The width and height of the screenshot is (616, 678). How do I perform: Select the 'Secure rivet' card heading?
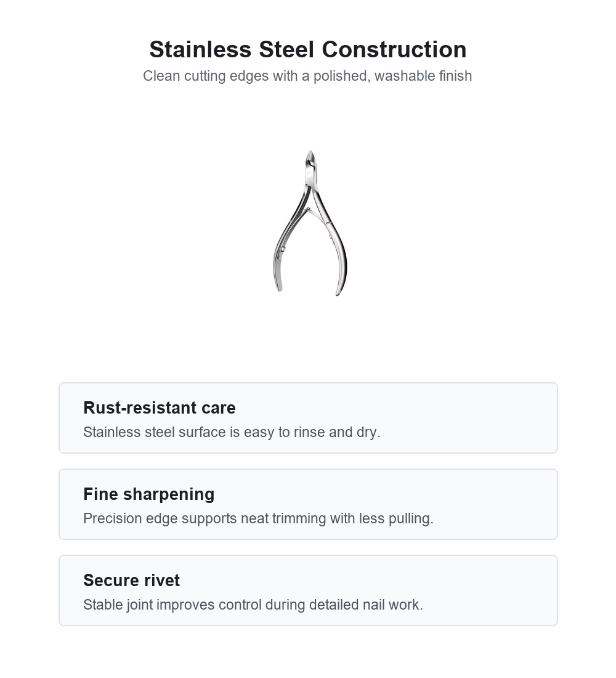pos(131,580)
